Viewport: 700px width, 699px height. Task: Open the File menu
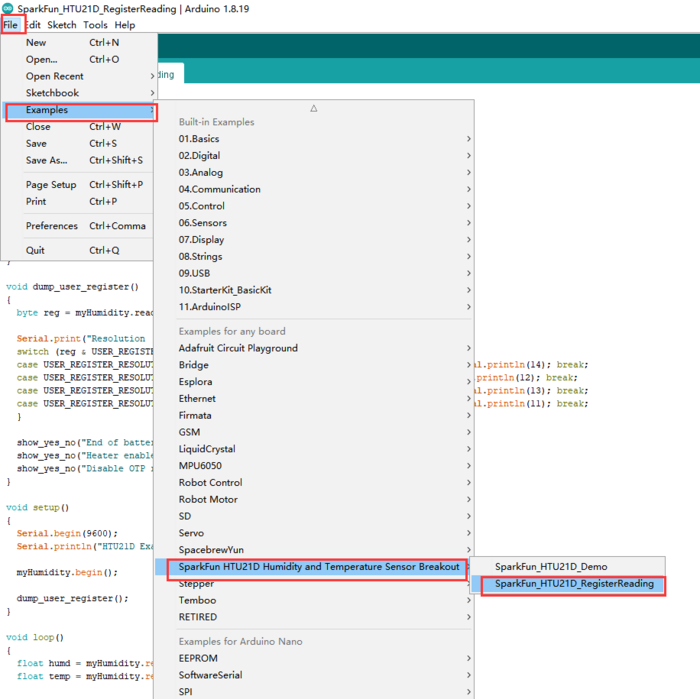[11, 25]
